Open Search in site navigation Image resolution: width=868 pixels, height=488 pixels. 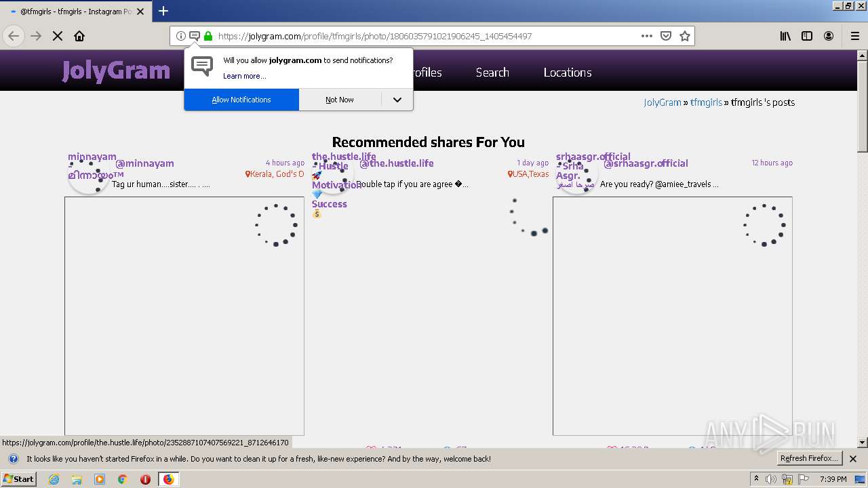pos(492,73)
